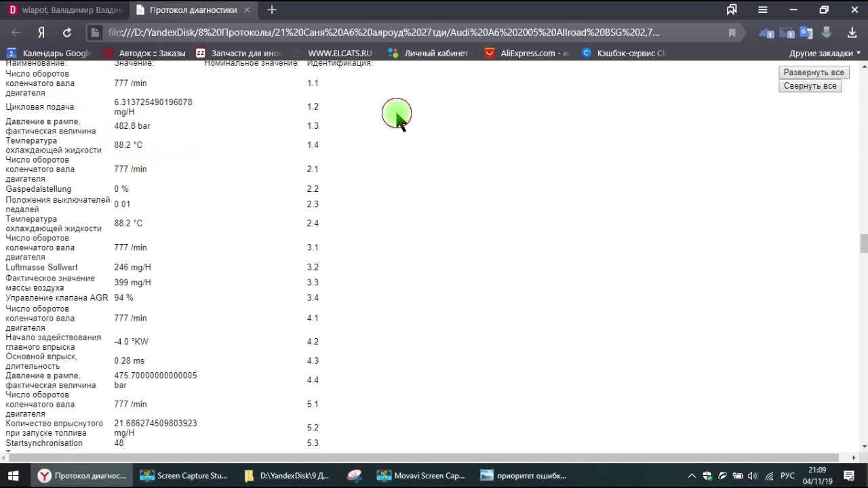This screenshot has width=868, height=488.
Task: Click the battery tray icon
Action: pos(737,476)
